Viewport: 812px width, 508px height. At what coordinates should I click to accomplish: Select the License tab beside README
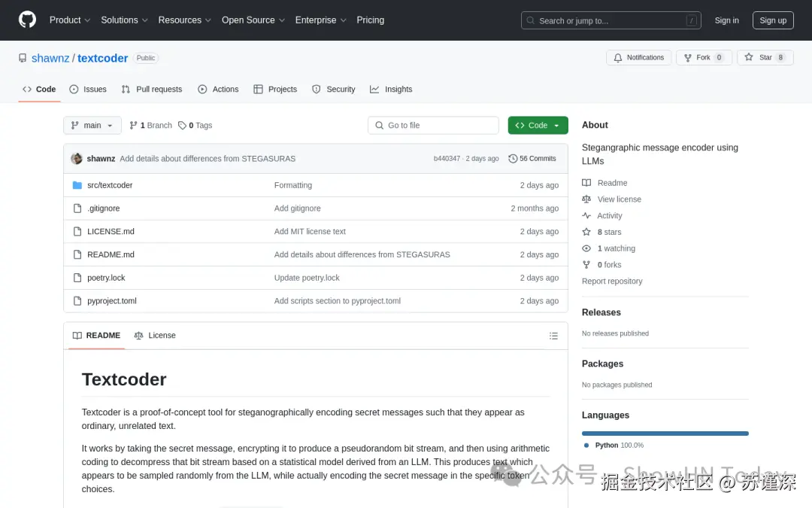pyautogui.click(x=155, y=336)
